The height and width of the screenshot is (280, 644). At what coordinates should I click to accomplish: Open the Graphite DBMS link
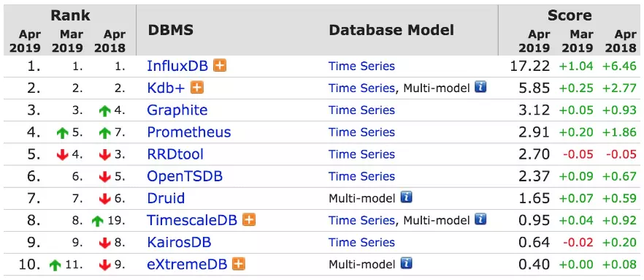(177, 110)
